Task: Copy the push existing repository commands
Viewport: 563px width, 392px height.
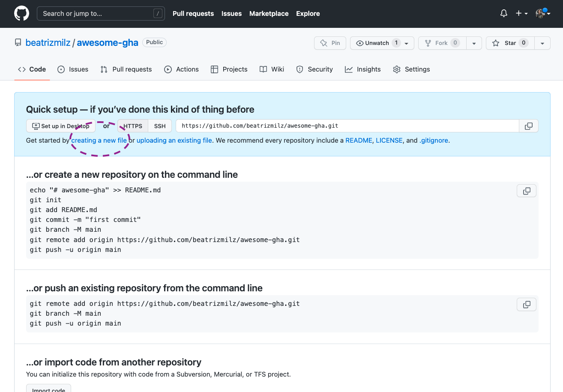Action: (x=527, y=305)
